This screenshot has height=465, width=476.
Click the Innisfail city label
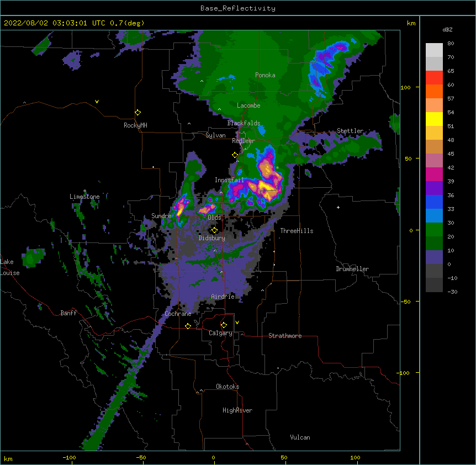click(x=229, y=180)
